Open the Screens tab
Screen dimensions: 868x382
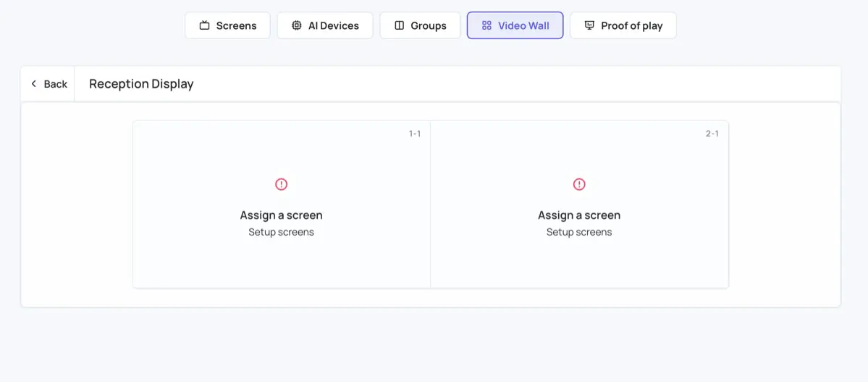[x=227, y=25]
